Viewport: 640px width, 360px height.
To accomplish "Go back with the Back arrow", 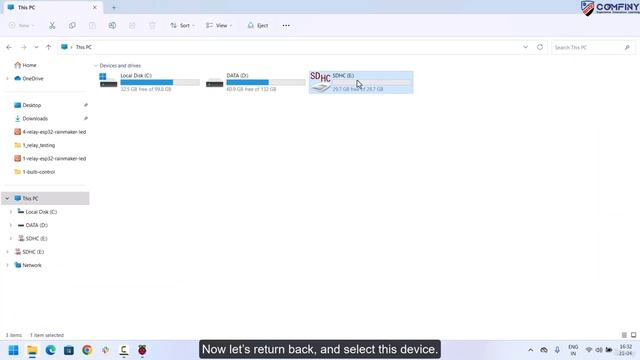I will [9, 47].
